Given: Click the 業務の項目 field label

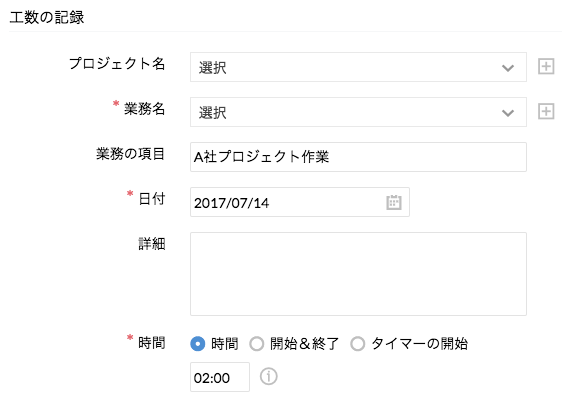Looking at the screenshot, I should tap(130, 154).
